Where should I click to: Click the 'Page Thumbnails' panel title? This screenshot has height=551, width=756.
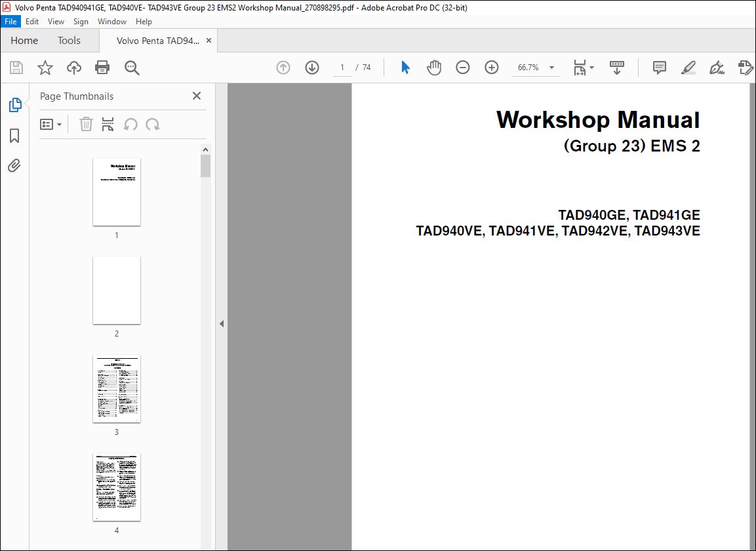pyautogui.click(x=77, y=96)
